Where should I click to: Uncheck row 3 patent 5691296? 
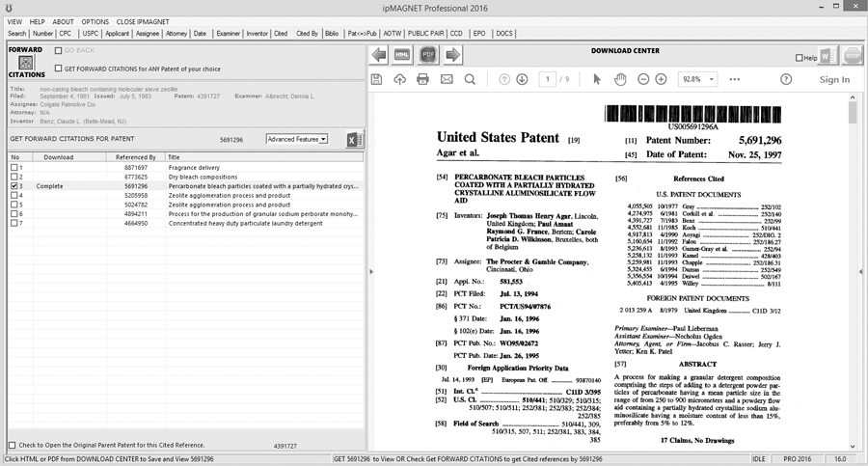pyautogui.click(x=14, y=186)
